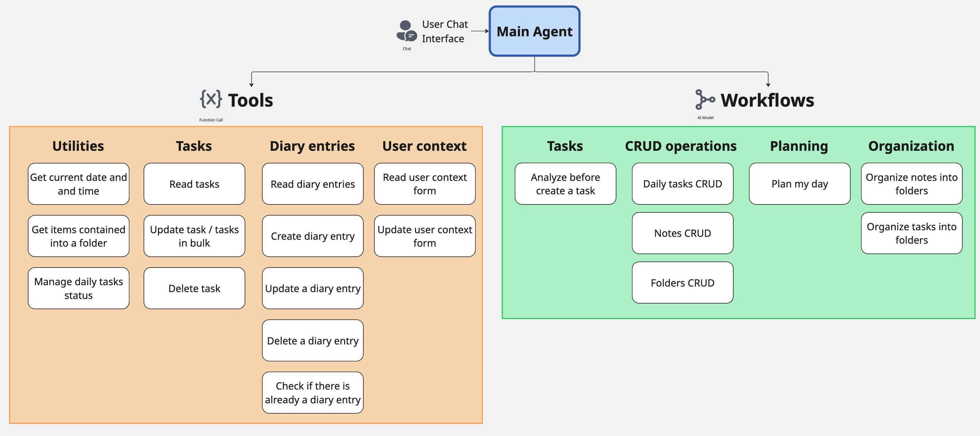Click the AI Model workflow icon
Screen dimensions: 980x436
tap(705, 99)
